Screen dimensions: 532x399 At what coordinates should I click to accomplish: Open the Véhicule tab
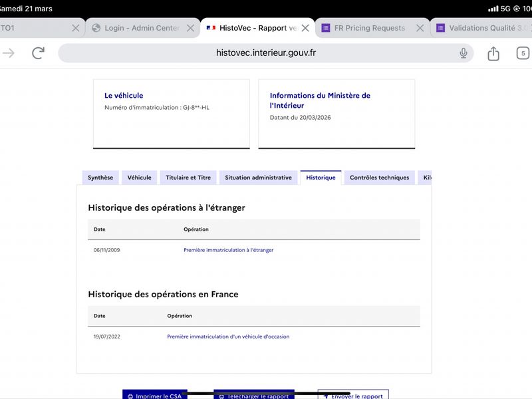point(140,178)
